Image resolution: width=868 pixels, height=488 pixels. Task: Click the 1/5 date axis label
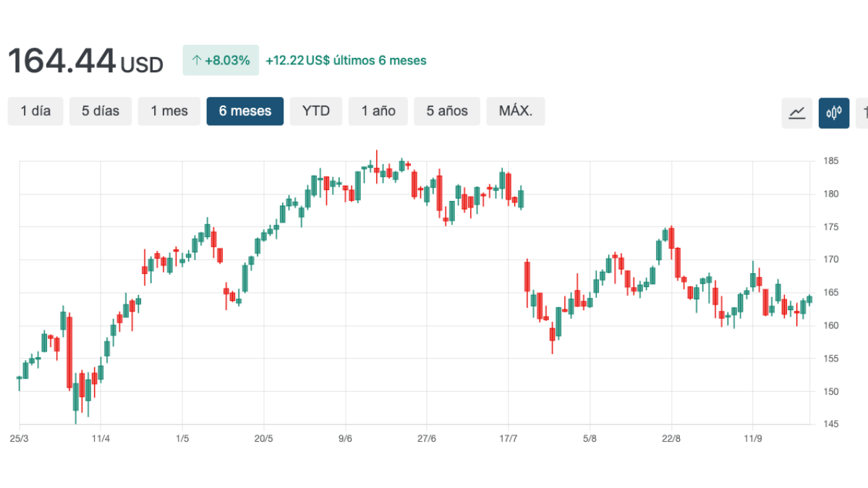182,439
